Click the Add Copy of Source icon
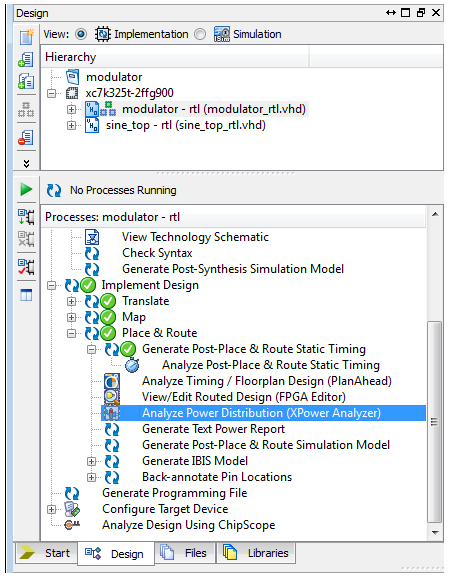The height and width of the screenshot is (577, 450). [x=26, y=81]
